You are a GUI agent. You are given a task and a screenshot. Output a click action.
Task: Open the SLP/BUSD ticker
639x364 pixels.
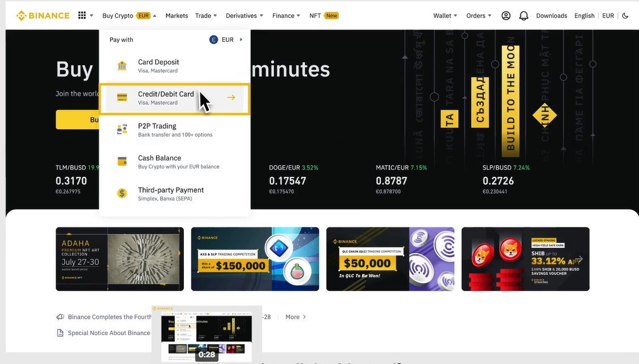506,179
